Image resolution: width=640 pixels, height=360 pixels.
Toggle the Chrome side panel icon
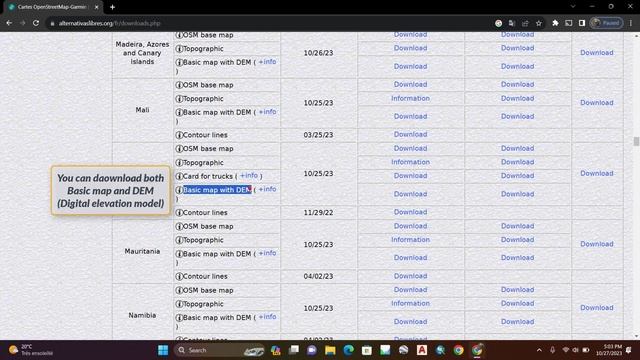point(582,23)
